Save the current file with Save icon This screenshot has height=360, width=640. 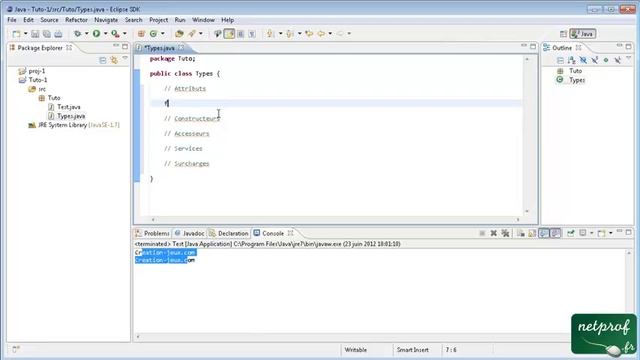pyautogui.click(x=35, y=34)
